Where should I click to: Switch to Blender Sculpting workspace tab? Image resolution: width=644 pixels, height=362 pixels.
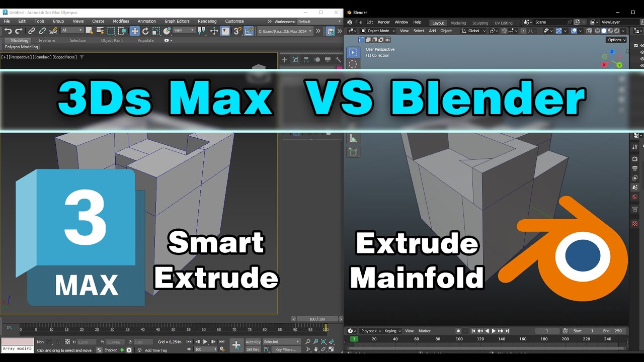coord(480,23)
